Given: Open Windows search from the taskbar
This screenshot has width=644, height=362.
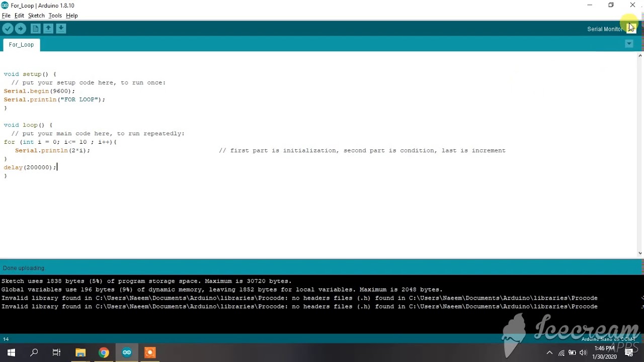Looking at the screenshot, I should coord(34,352).
